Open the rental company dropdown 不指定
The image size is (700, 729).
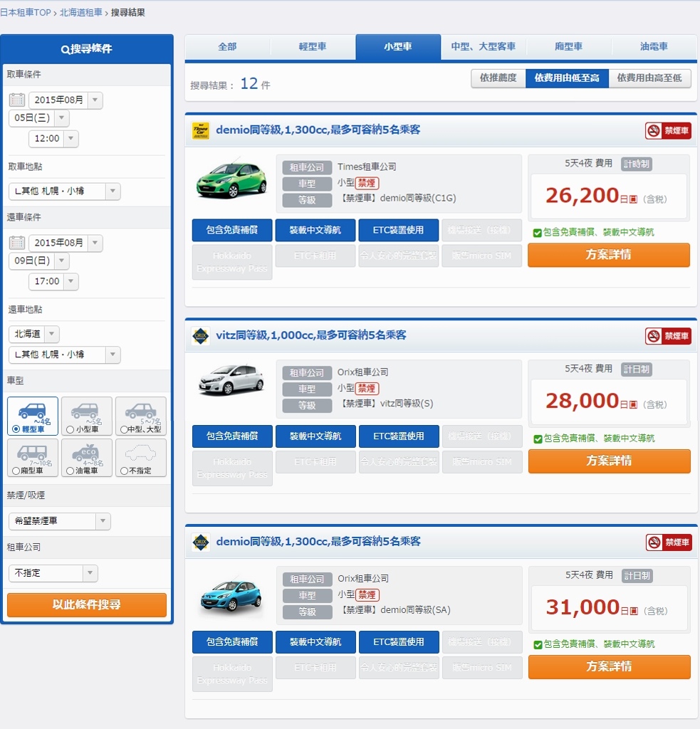point(53,573)
